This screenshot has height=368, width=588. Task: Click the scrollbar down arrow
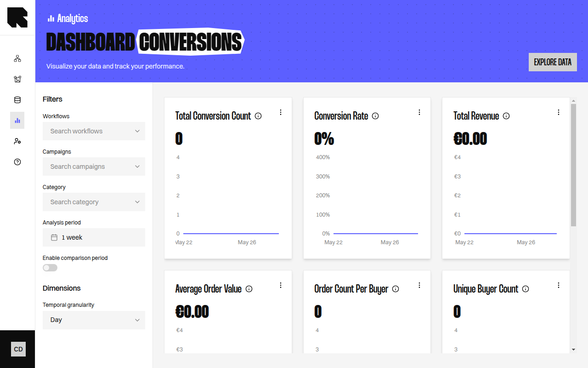[573, 350]
